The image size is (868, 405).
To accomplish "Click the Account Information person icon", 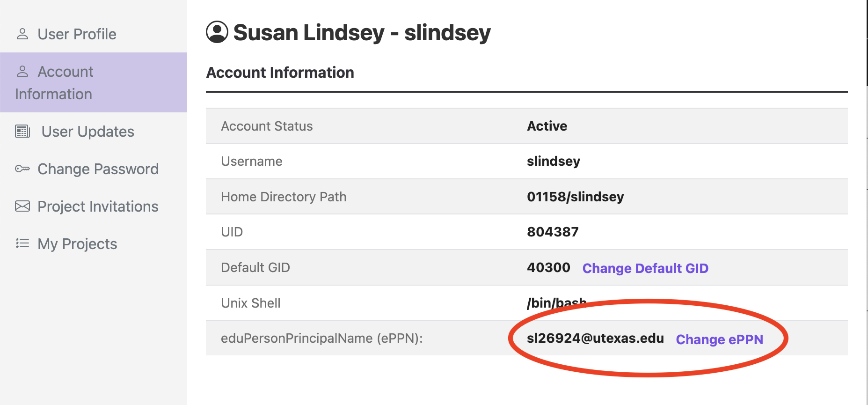I will (x=22, y=72).
